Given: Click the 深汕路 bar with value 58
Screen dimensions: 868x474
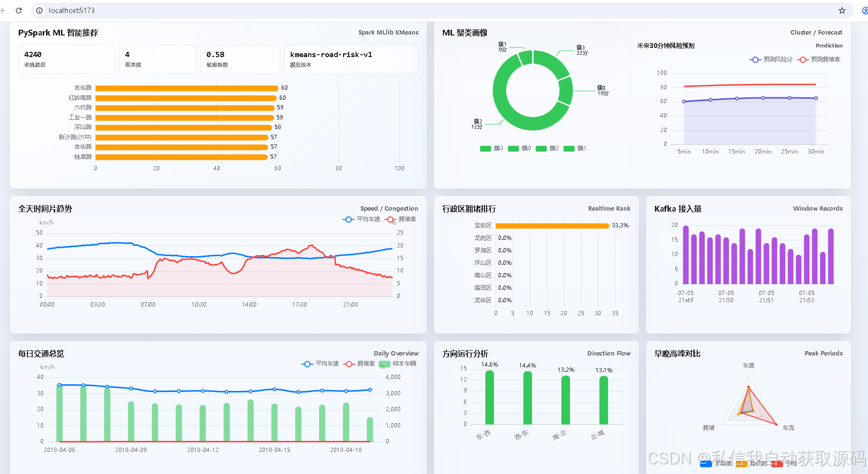Looking at the screenshot, I should coord(184,127).
